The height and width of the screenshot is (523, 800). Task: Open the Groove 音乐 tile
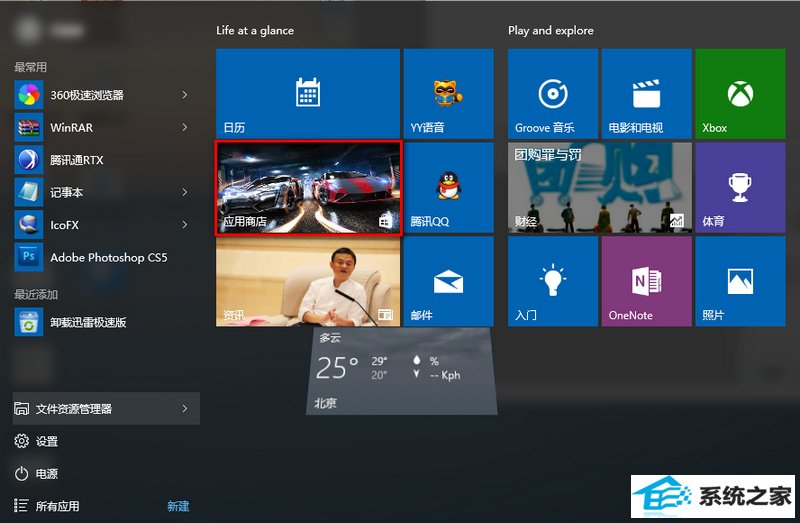pyautogui.click(x=553, y=93)
